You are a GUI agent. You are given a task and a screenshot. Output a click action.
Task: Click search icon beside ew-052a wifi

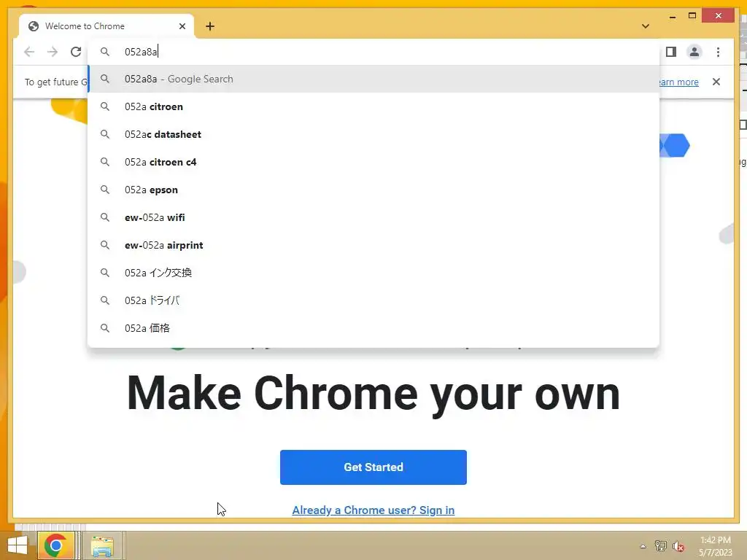coord(105,217)
